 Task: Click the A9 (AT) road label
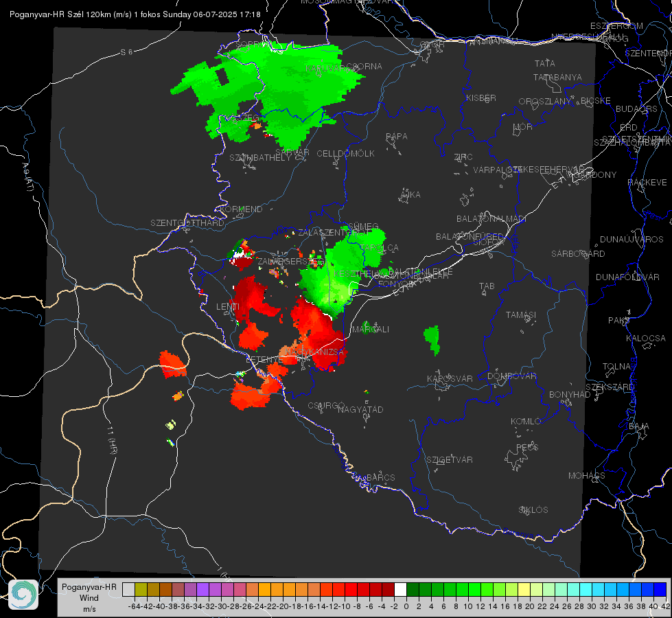click(x=27, y=176)
